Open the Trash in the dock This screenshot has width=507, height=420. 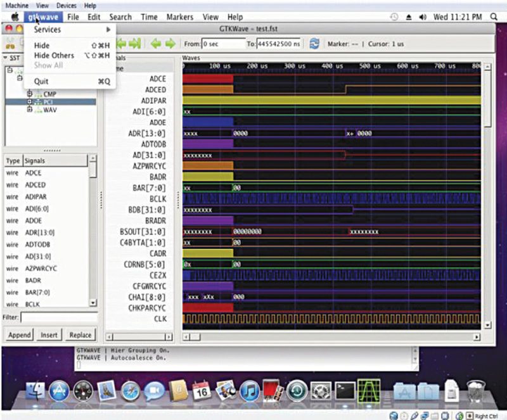pyautogui.click(x=475, y=391)
